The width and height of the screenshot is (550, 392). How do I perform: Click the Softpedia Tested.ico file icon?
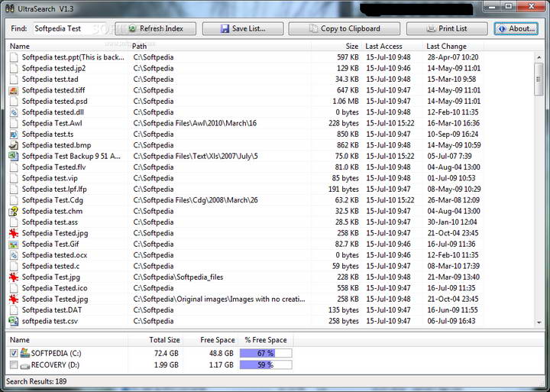[x=14, y=288]
